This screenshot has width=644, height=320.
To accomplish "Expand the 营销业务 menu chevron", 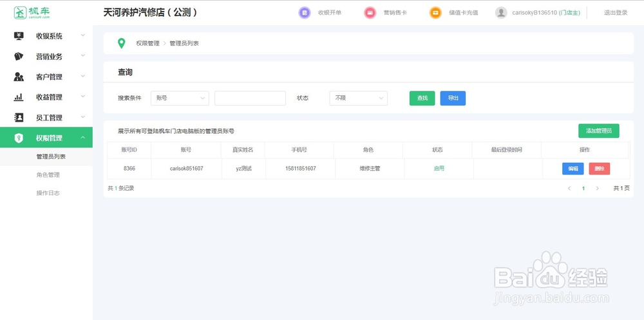I will tap(83, 55).
